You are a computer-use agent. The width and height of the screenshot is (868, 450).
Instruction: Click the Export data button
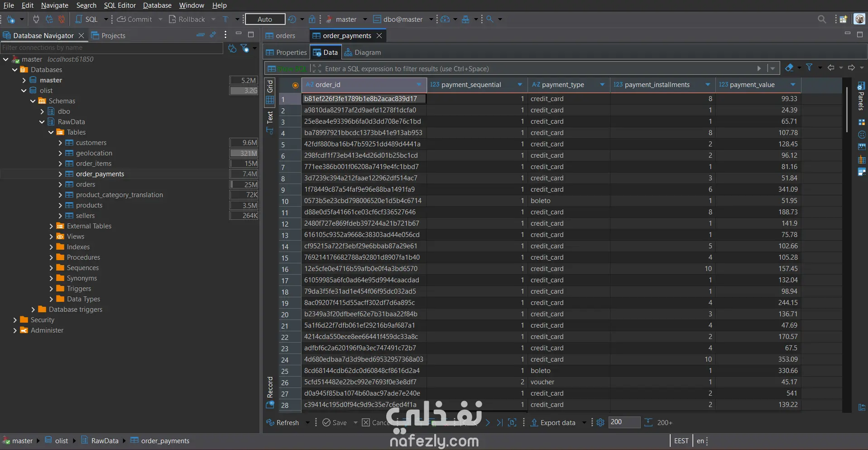click(x=553, y=422)
